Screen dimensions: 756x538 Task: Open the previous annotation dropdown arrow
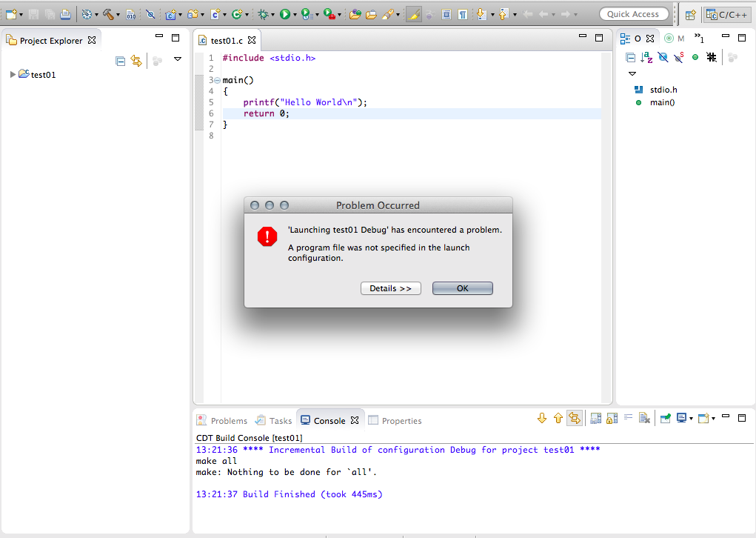[x=515, y=15]
